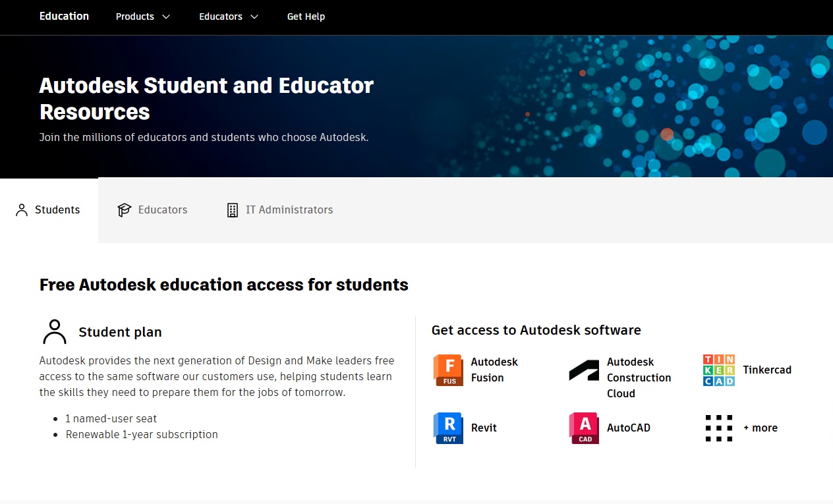Click the Join the millions of educators subtitle
833x504 pixels.
pyautogui.click(x=204, y=138)
